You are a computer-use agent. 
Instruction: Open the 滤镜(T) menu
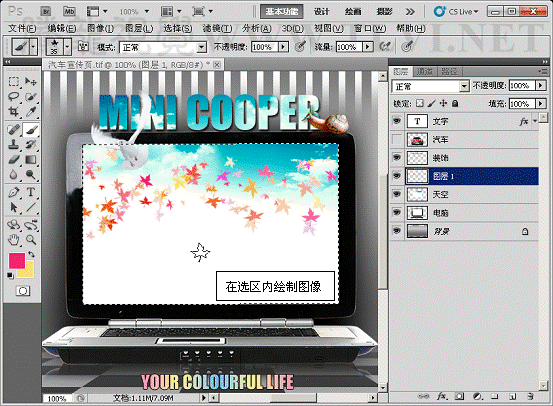[x=217, y=28]
